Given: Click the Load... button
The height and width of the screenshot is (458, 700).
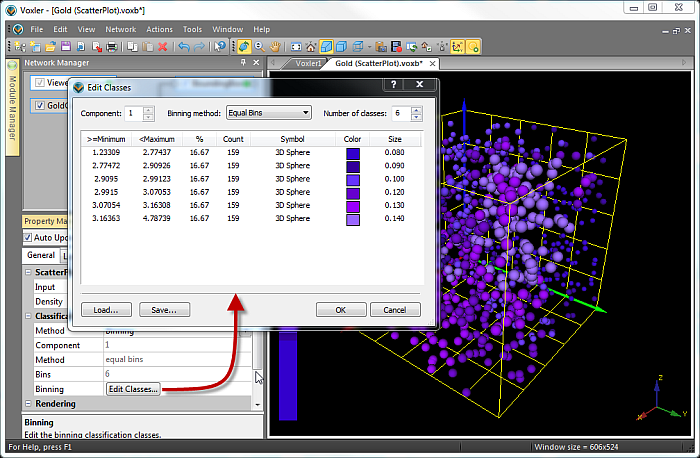Looking at the screenshot, I should [x=106, y=310].
